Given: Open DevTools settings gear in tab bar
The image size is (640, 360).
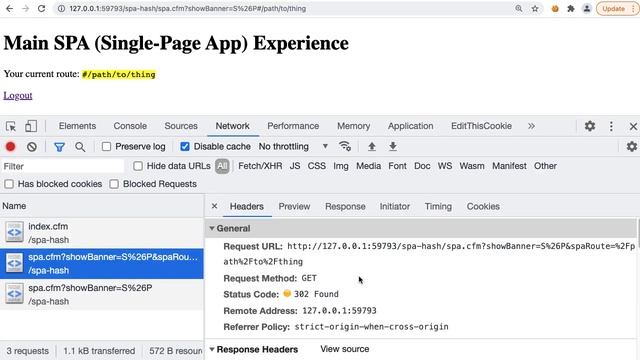Looking at the screenshot, I should tap(590, 126).
